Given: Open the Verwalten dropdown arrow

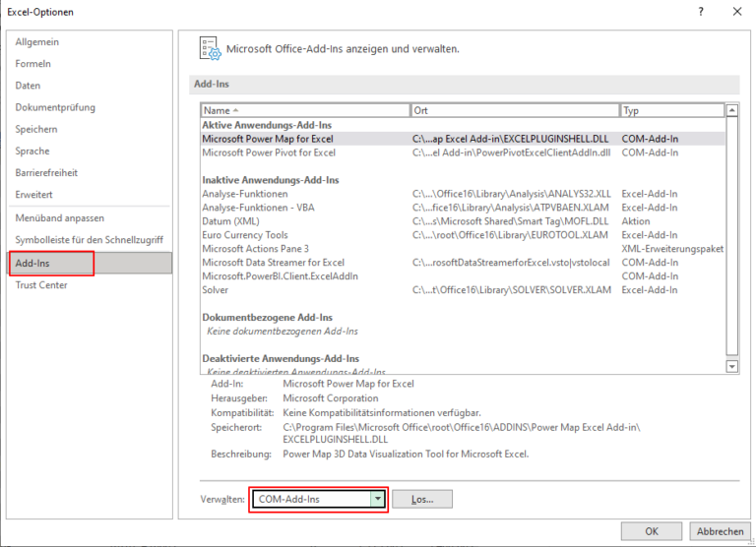Looking at the screenshot, I should coord(376,499).
